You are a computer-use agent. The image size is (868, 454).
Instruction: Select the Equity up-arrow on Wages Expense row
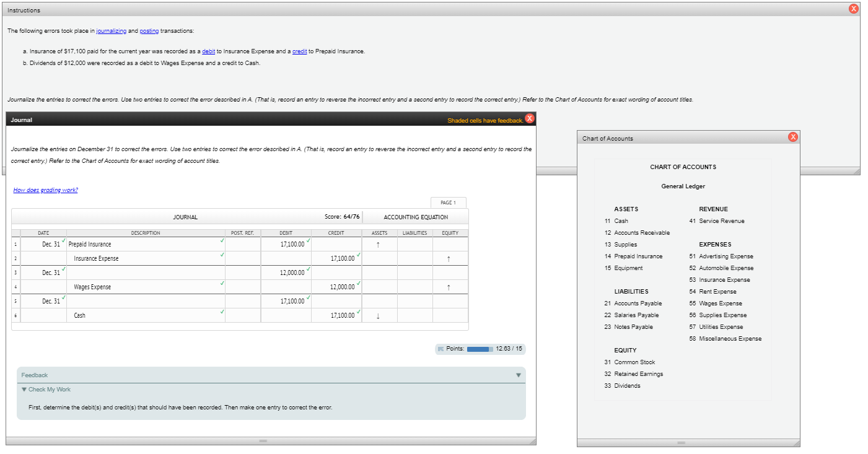point(450,287)
